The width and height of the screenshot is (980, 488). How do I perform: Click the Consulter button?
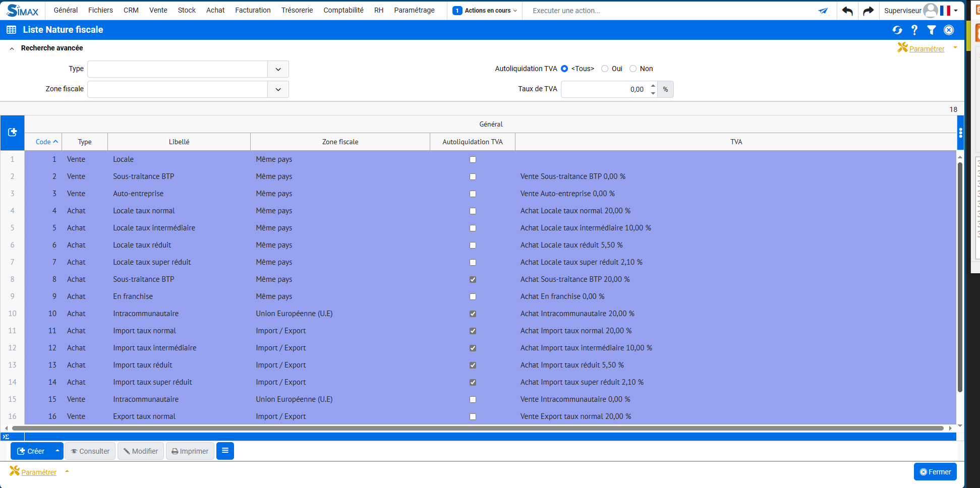[x=90, y=451]
